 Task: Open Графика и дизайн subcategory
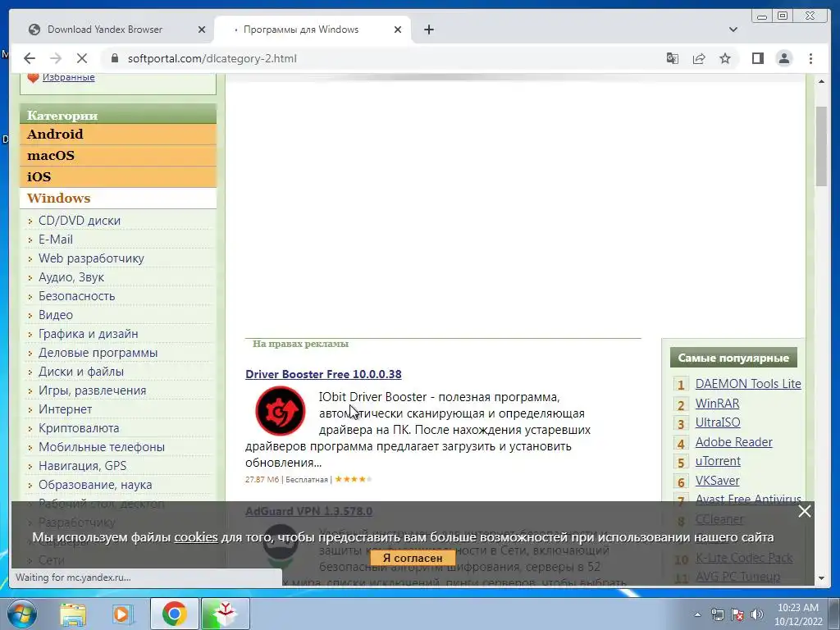click(89, 334)
